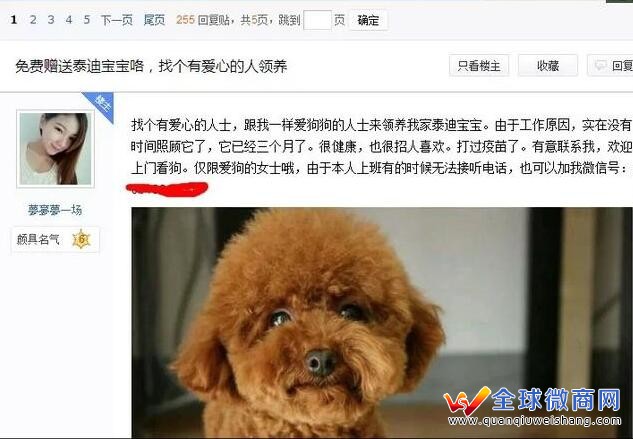Screen dimensions: 633x439
Task: Jump to page 5 link
Action: (87, 20)
